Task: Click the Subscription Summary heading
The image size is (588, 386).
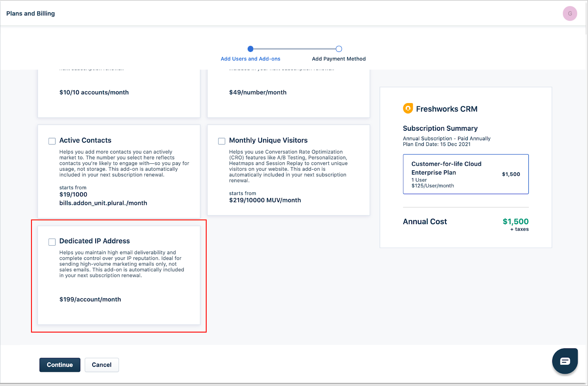Action: coord(440,128)
